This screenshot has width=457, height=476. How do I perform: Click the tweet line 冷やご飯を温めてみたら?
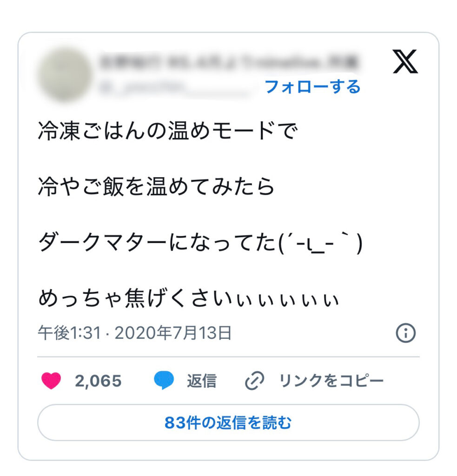point(157,186)
